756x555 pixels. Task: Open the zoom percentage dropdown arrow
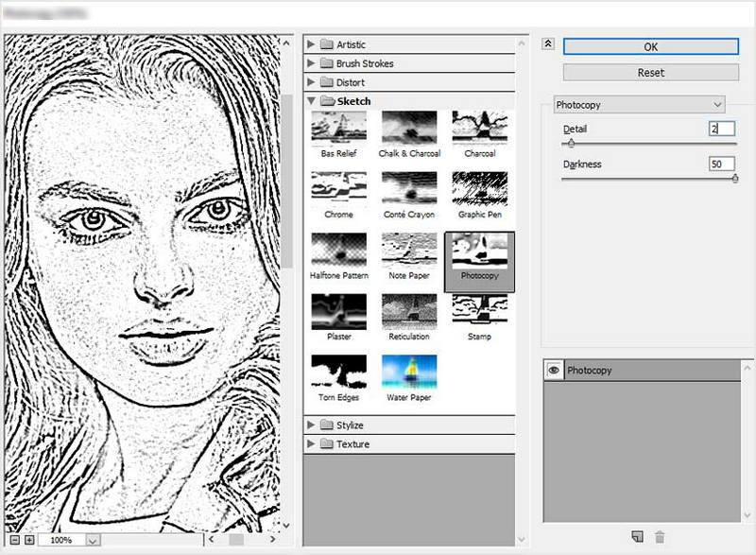(x=93, y=541)
